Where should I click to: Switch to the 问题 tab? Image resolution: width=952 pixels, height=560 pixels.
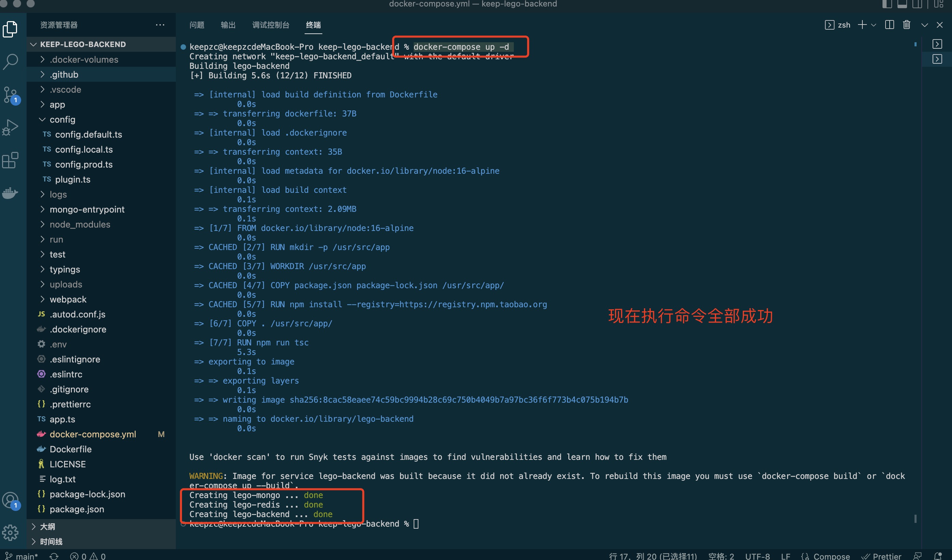[197, 25]
